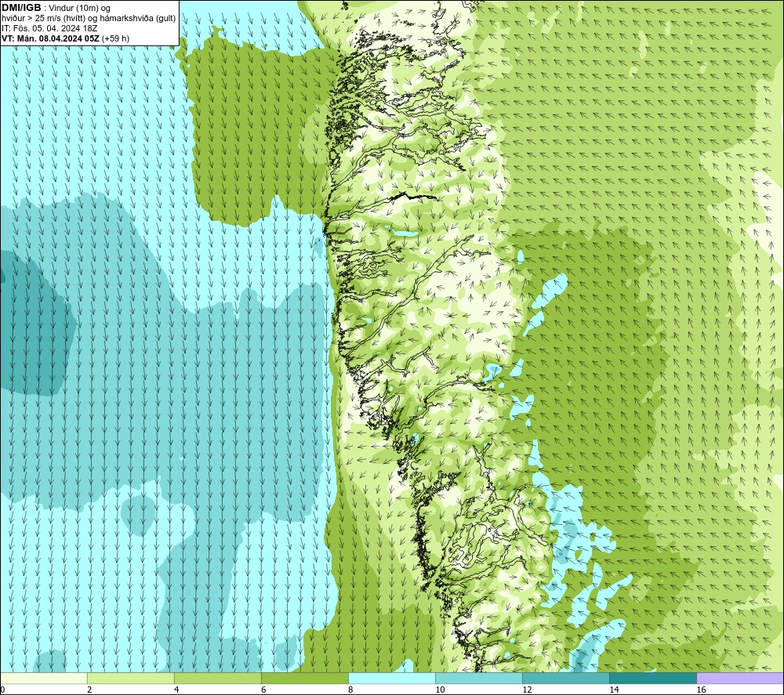Click the legend scale label '12'

pos(527,690)
